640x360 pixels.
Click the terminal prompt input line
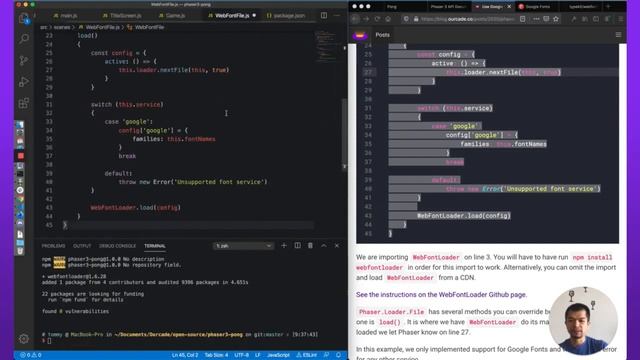pos(180,341)
